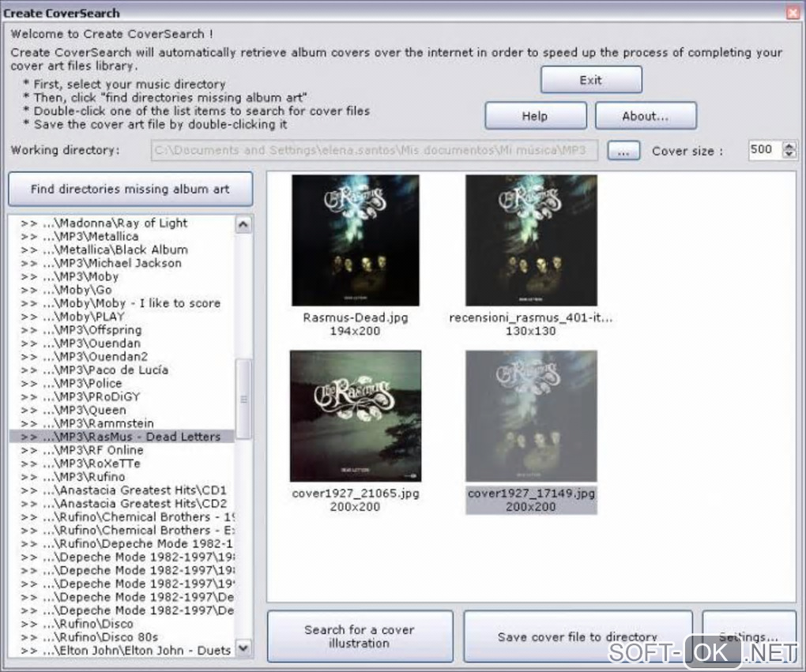This screenshot has width=806, height=672.
Task: Select the MP3\Moby entry
Action: [122, 276]
